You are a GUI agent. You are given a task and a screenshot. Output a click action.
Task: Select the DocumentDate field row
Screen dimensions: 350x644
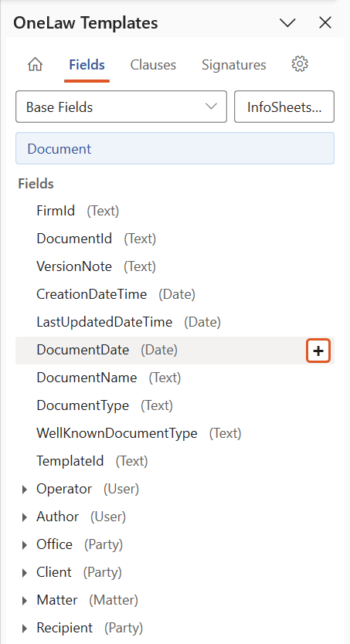[x=175, y=351]
